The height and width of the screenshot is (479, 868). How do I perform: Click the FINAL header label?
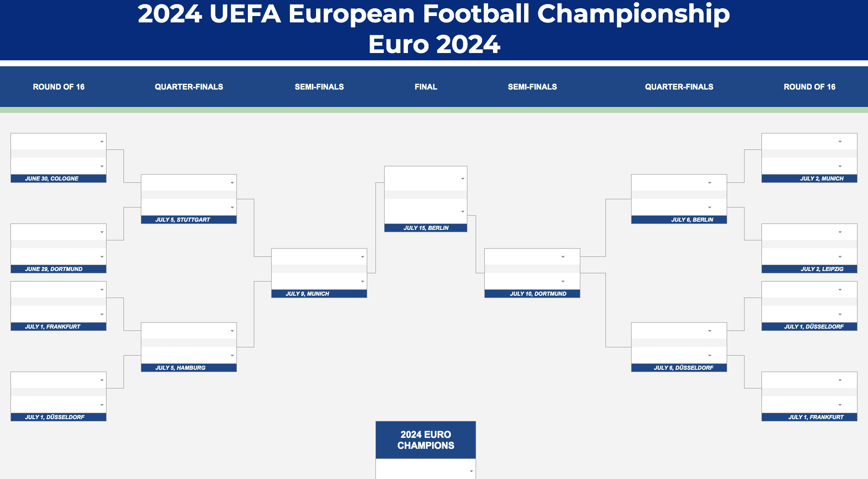pos(425,86)
